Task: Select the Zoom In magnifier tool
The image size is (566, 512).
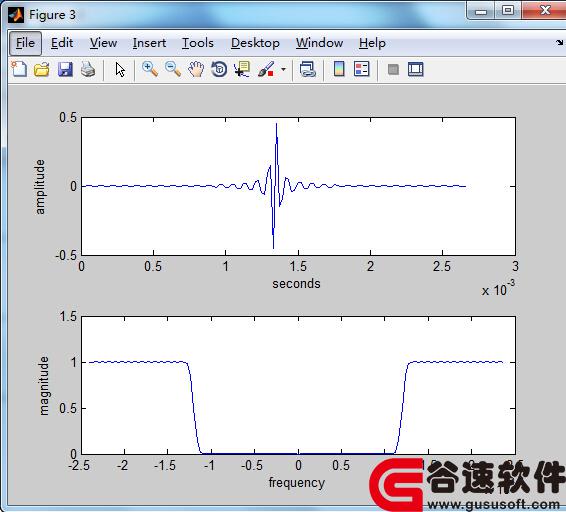Action: pos(150,69)
